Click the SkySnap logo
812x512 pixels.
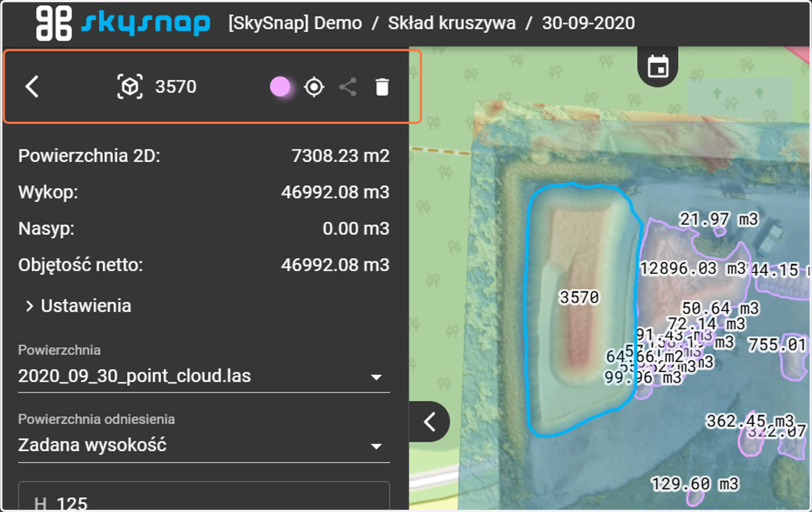tap(122, 23)
